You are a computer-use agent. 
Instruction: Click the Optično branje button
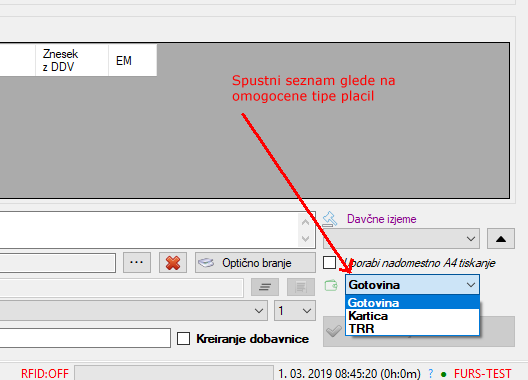pyautogui.click(x=255, y=263)
